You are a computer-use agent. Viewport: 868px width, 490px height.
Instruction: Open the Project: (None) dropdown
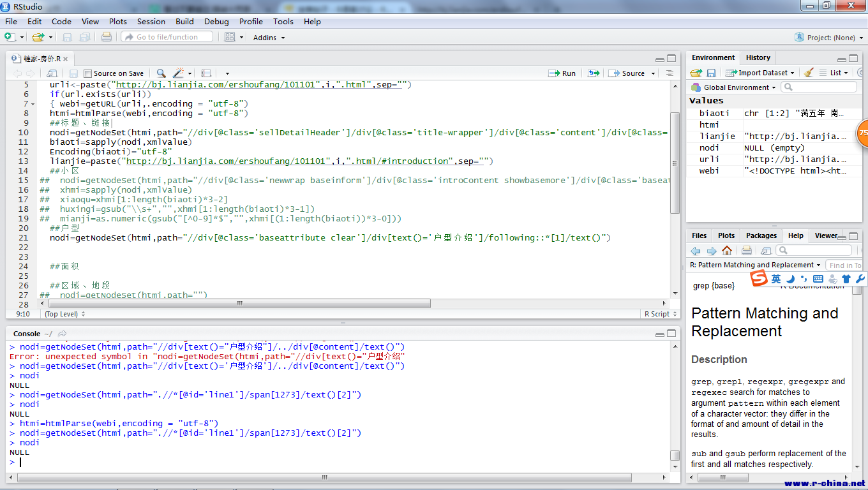click(x=828, y=38)
